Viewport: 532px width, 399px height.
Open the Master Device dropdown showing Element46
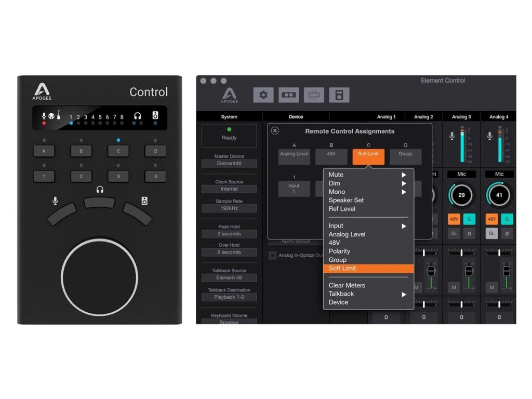click(229, 164)
